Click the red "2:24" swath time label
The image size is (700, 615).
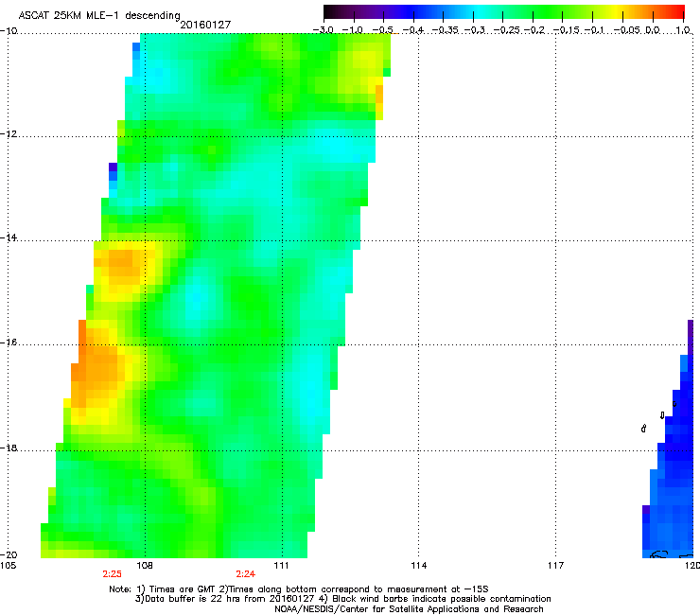(x=246, y=574)
